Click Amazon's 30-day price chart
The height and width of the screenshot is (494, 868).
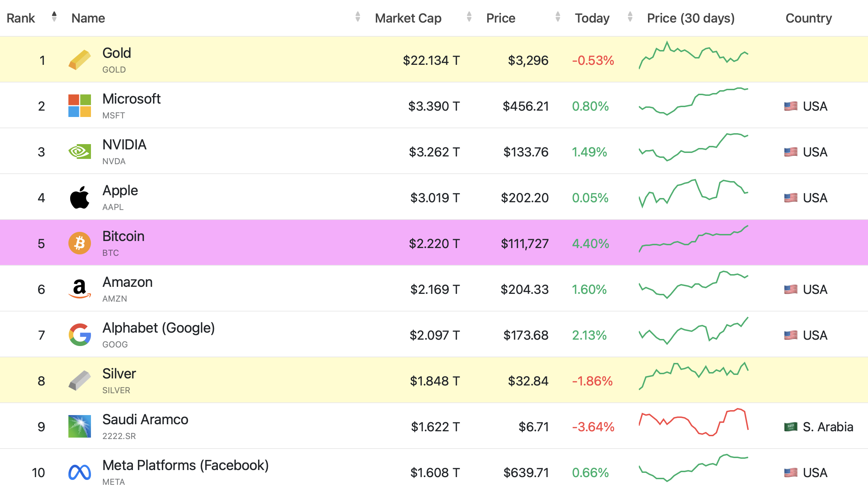point(693,284)
